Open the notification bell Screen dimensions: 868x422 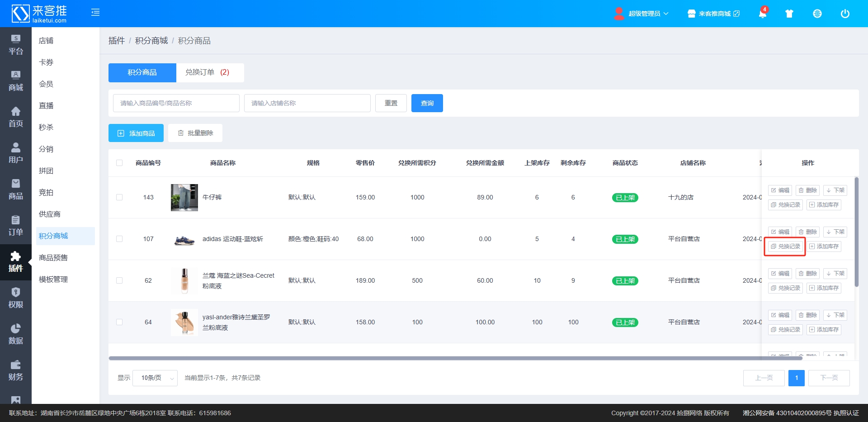tap(763, 14)
